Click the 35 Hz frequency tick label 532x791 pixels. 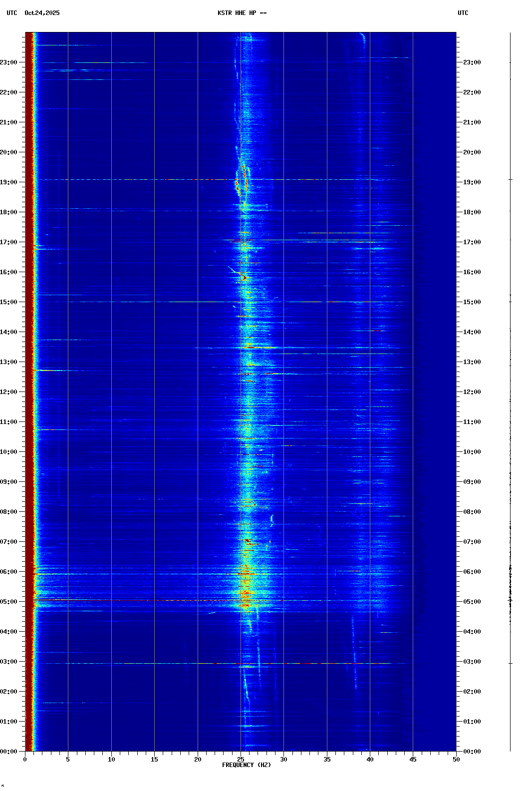click(327, 760)
